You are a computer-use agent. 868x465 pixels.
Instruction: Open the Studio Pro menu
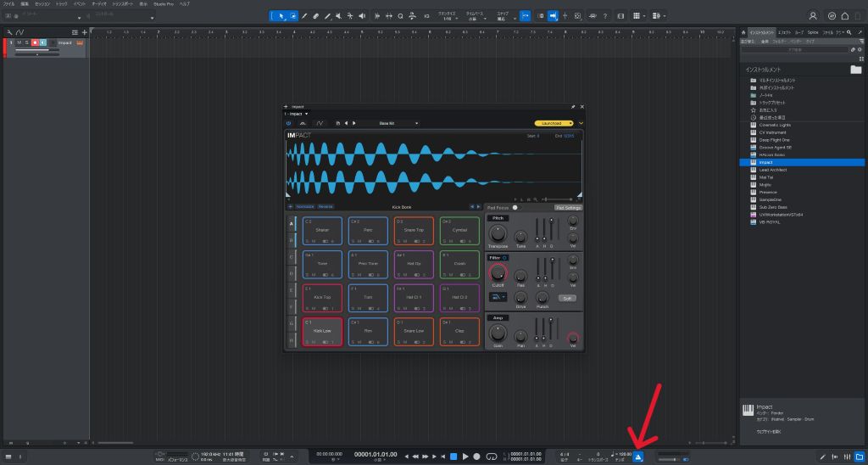164,3
